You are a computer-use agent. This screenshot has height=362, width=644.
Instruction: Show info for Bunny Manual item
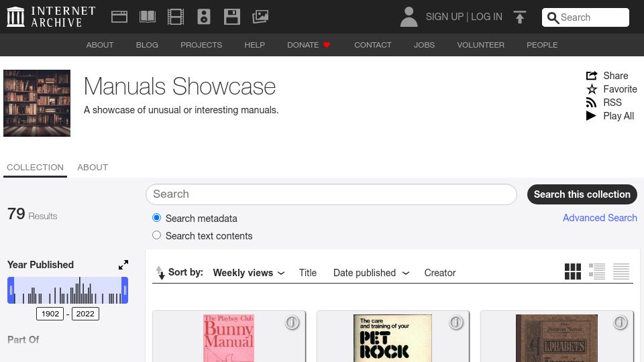click(292, 322)
